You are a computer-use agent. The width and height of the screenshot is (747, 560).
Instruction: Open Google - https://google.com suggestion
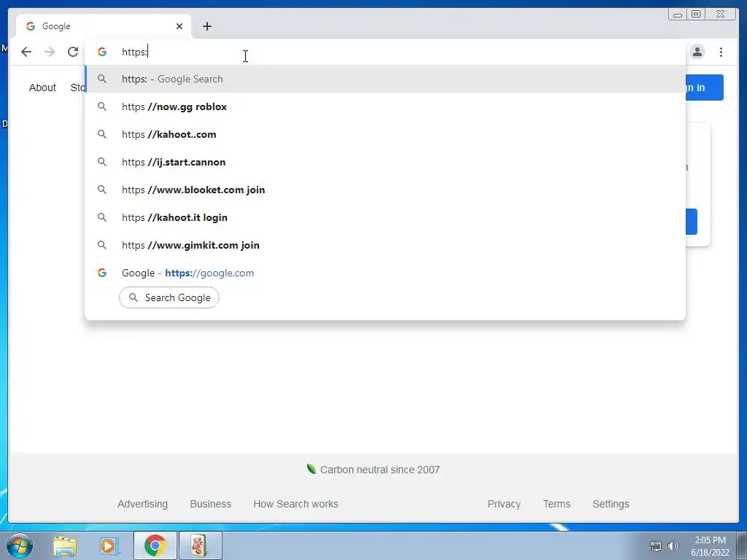tap(385, 273)
